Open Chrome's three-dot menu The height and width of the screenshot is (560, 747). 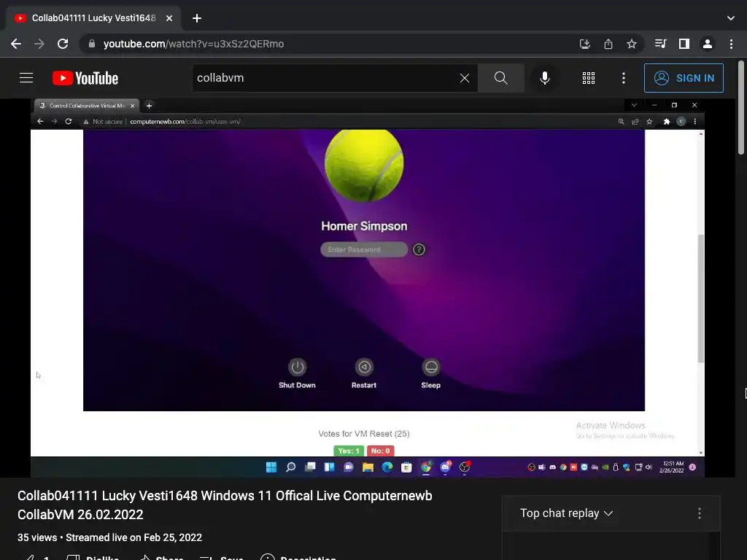[731, 44]
